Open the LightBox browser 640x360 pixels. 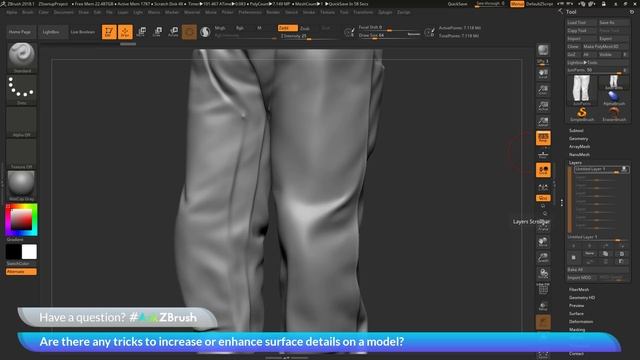(51, 32)
